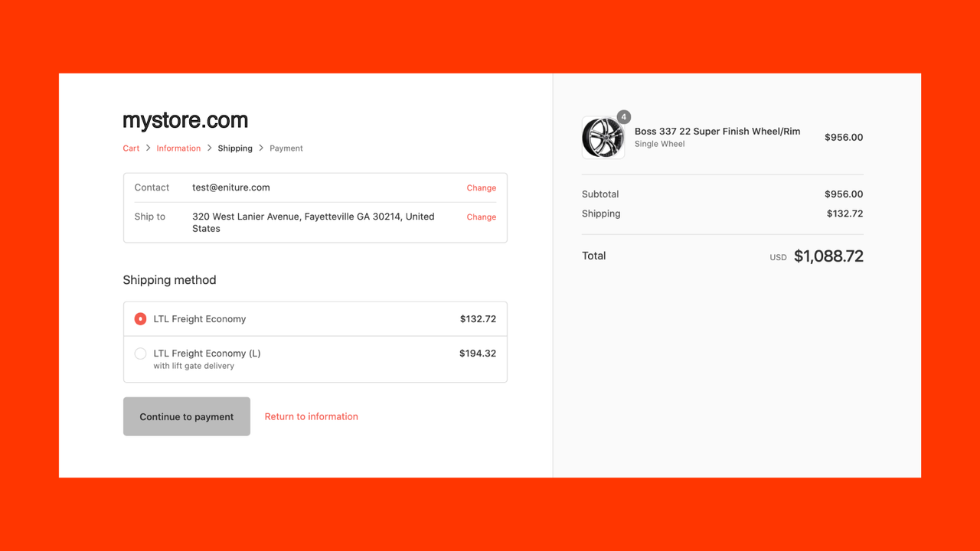
Task: Navigate to Information step in breadcrumb
Action: pyautogui.click(x=178, y=148)
